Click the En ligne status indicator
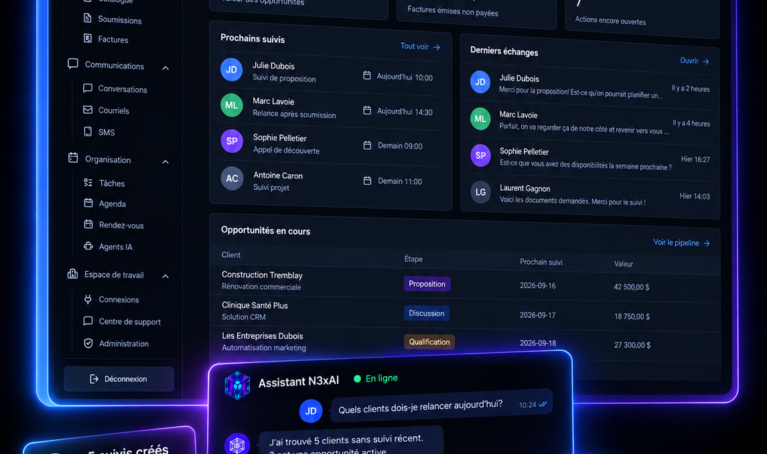 coord(376,378)
